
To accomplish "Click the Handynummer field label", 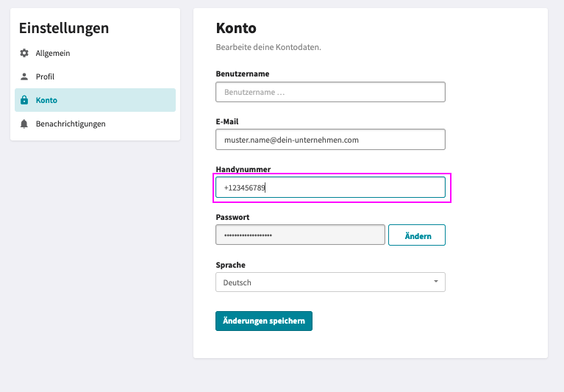I will point(243,169).
